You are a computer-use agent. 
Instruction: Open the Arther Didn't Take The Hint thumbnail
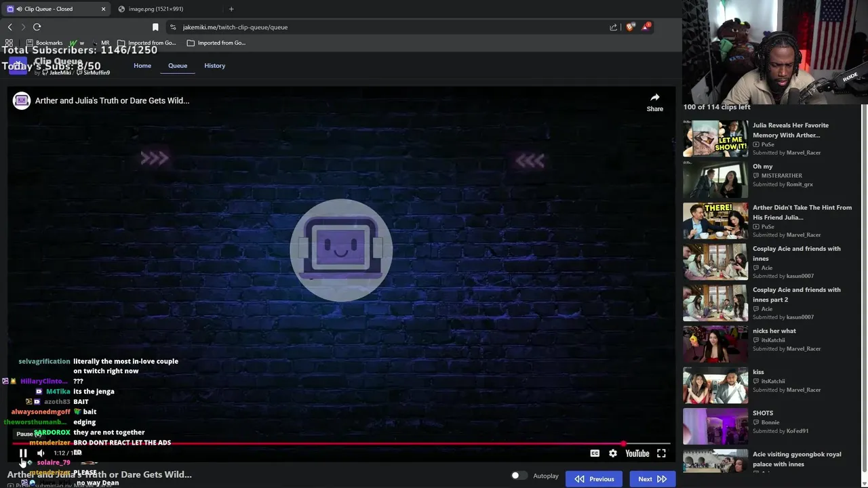click(715, 221)
